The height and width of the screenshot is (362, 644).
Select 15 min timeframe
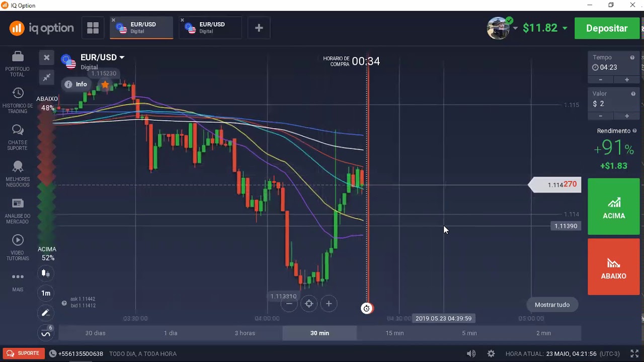tap(394, 333)
